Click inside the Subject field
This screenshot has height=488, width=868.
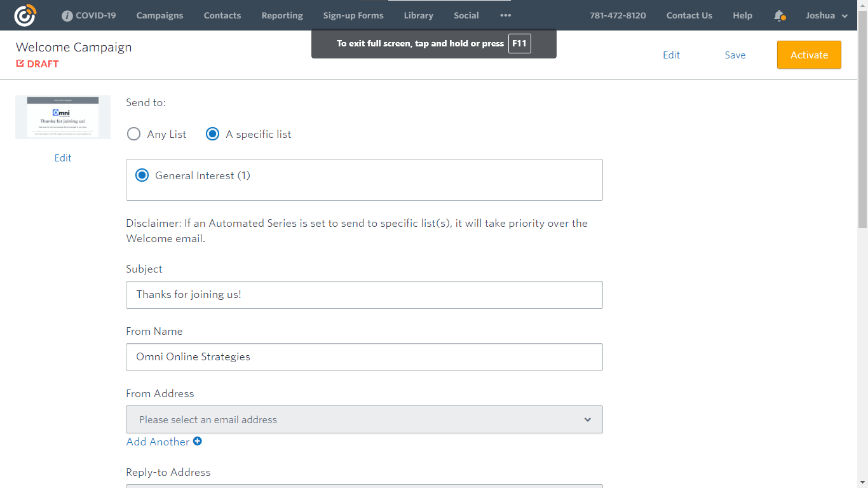point(364,295)
